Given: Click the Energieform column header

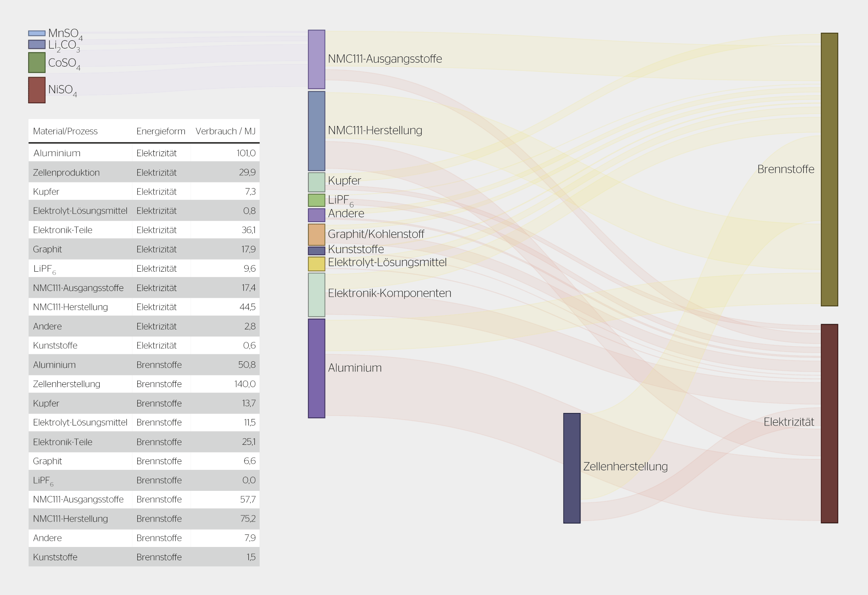Looking at the screenshot, I should [x=161, y=131].
